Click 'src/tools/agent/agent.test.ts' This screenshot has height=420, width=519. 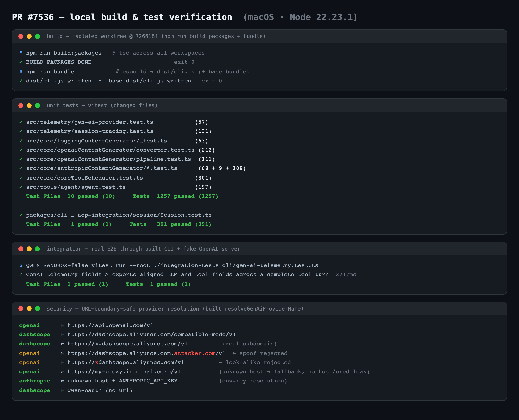point(76,187)
